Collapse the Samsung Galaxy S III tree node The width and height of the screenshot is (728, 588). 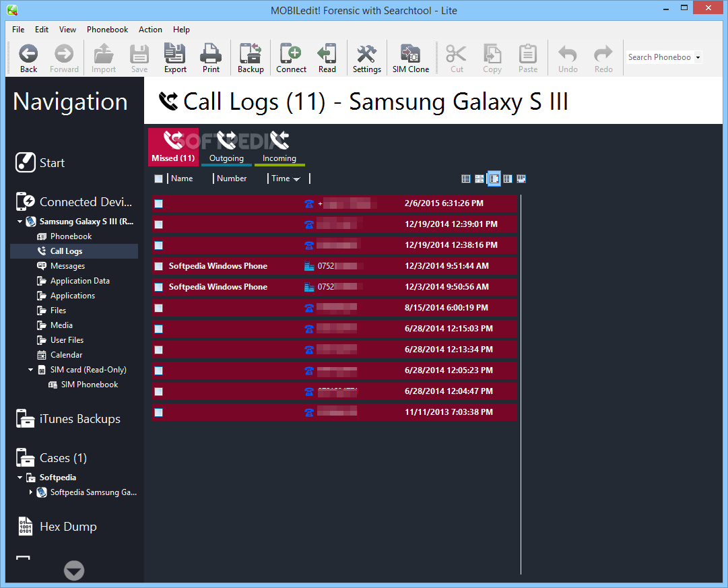coord(20,222)
